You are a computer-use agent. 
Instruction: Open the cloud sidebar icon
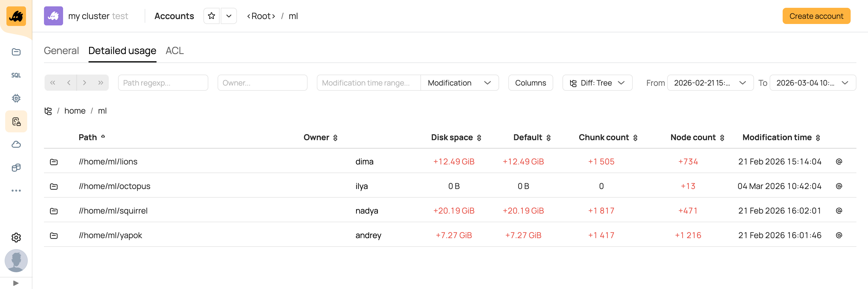[16, 144]
